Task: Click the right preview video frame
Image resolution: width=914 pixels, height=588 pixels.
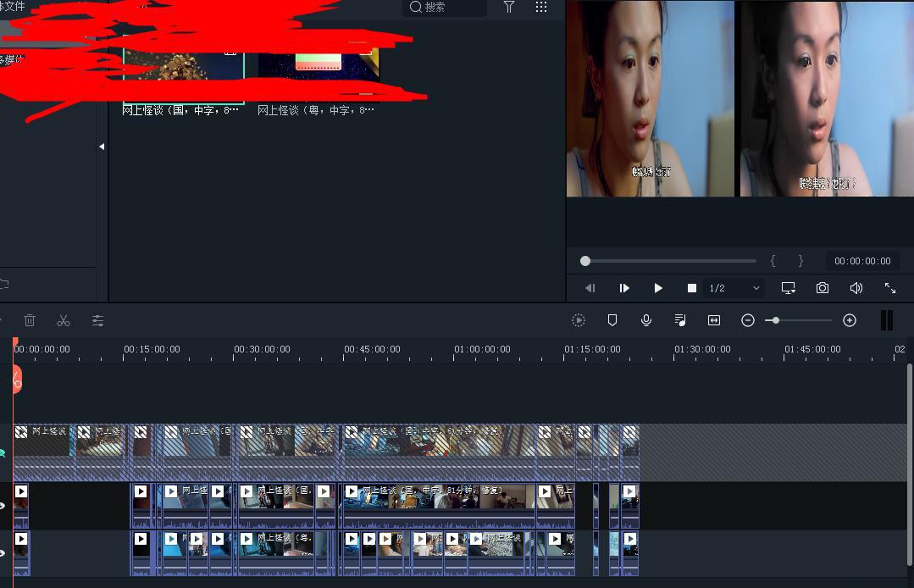Action: [x=827, y=98]
